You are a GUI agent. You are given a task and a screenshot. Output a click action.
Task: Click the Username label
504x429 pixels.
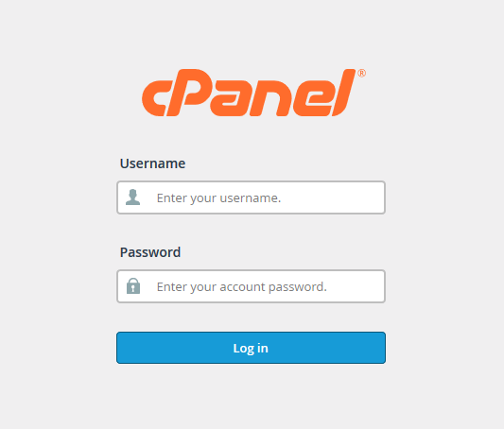coord(152,163)
